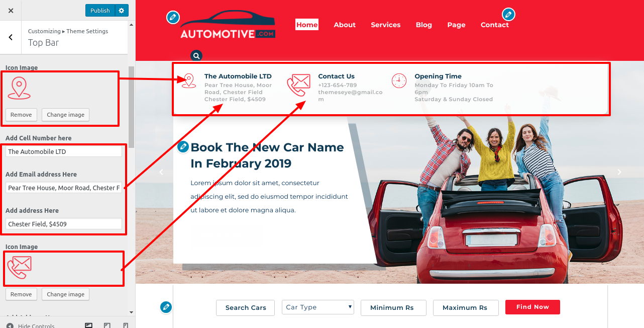This screenshot has width=644, height=328.
Task: Click the edit pencil shortcut above Contact menu
Action: point(509,14)
